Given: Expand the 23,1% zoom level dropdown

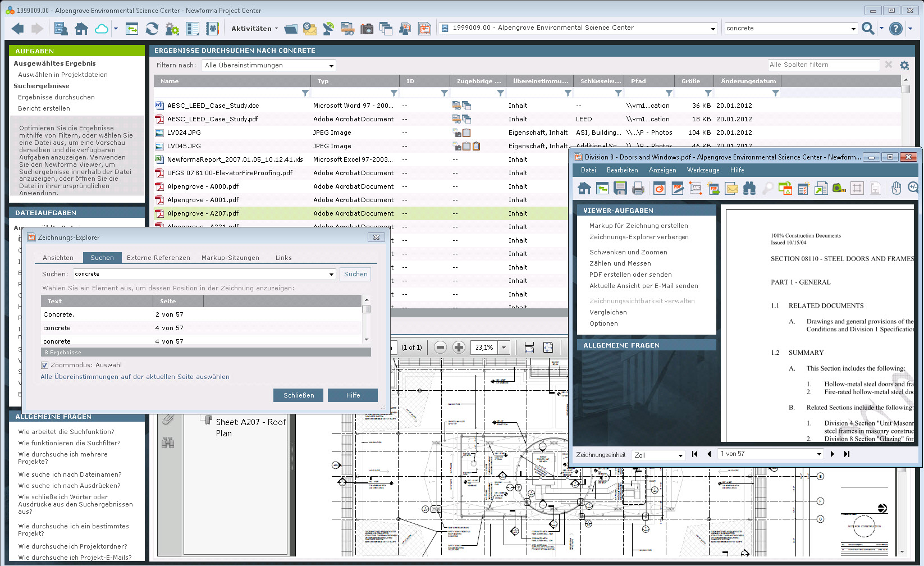Looking at the screenshot, I should (x=504, y=348).
